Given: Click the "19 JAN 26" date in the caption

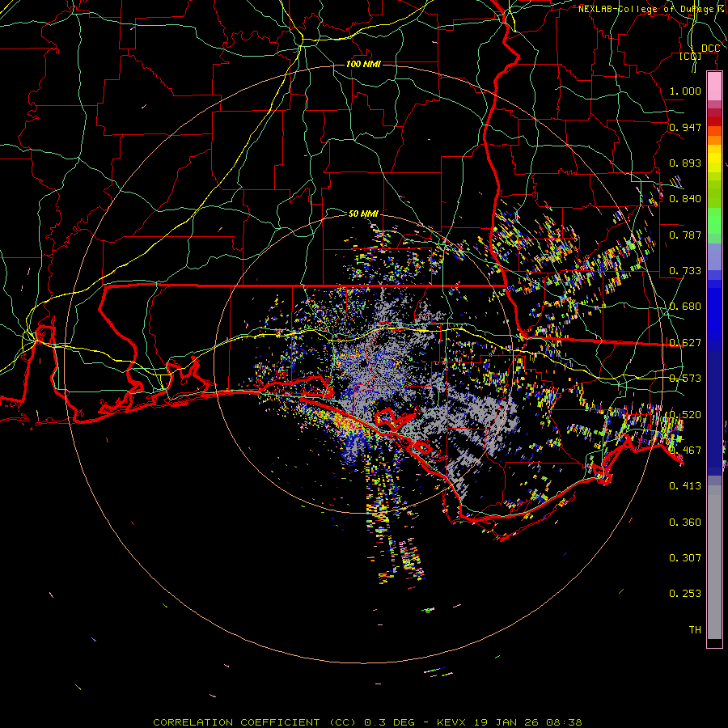Looking at the screenshot, I should (x=508, y=722).
